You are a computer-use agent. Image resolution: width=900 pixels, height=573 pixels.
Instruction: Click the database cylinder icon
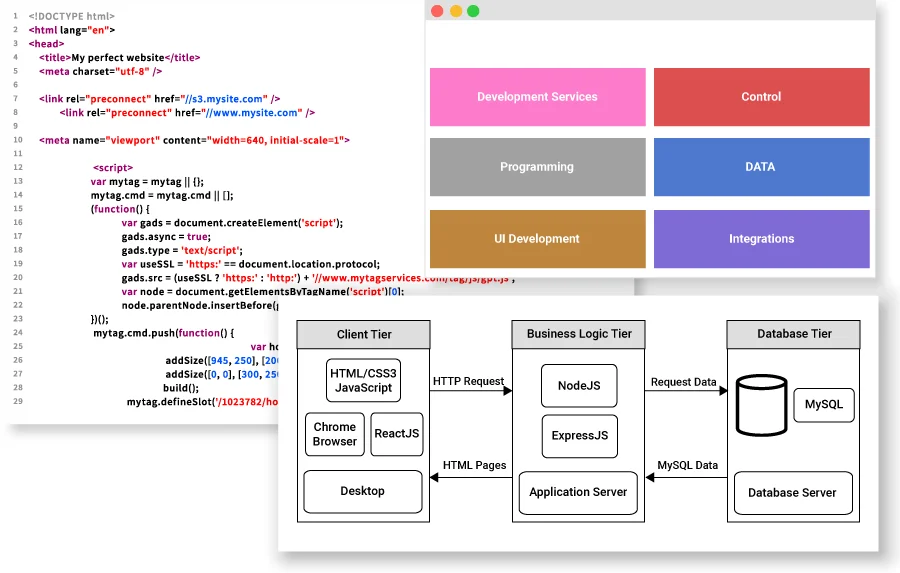pyautogui.click(x=761, y=405)
